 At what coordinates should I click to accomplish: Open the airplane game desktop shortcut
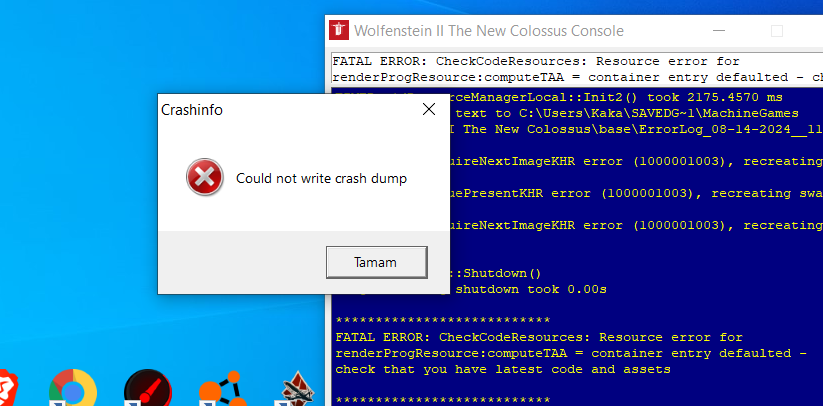297,389
